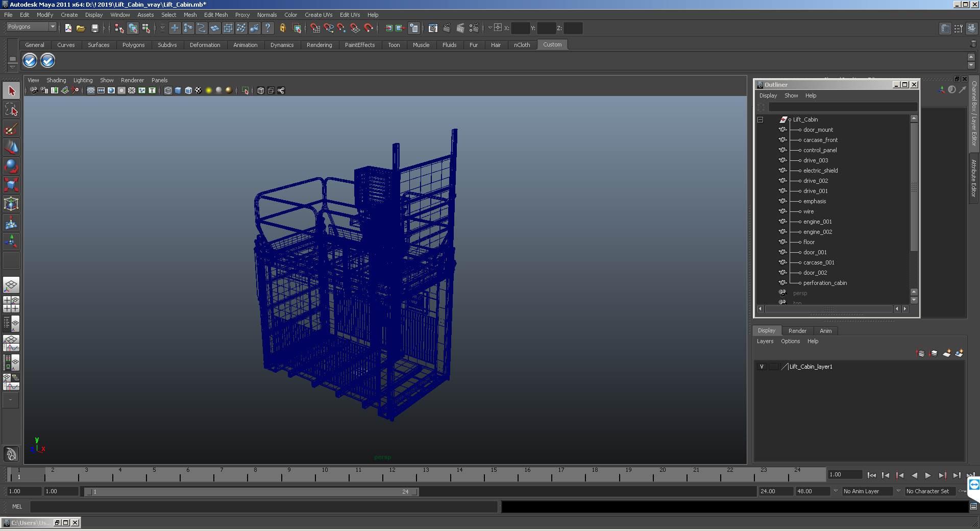Start IPR render
Viewport: 980px width, 531px height.
coord(460,29)
